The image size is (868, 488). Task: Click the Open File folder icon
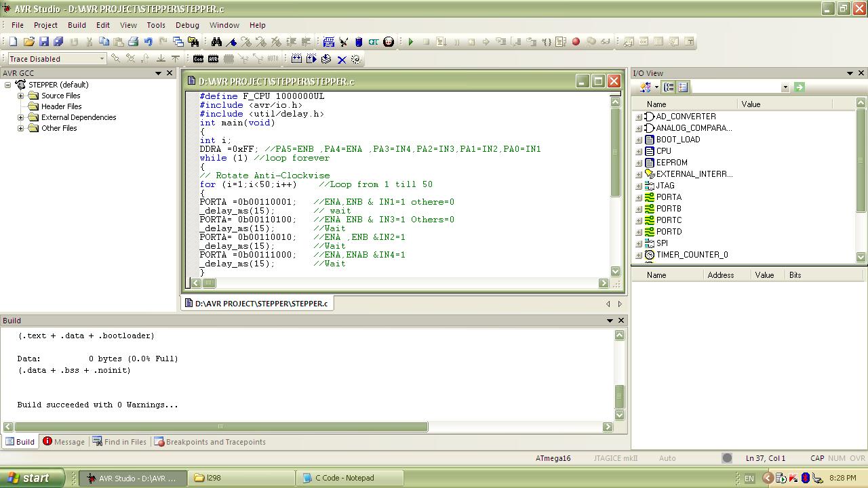[x=28, y=41]
